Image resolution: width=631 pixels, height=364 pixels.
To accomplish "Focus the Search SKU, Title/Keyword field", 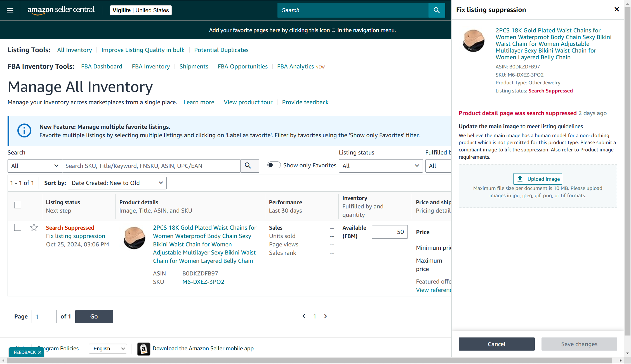I will click(151, 166).
